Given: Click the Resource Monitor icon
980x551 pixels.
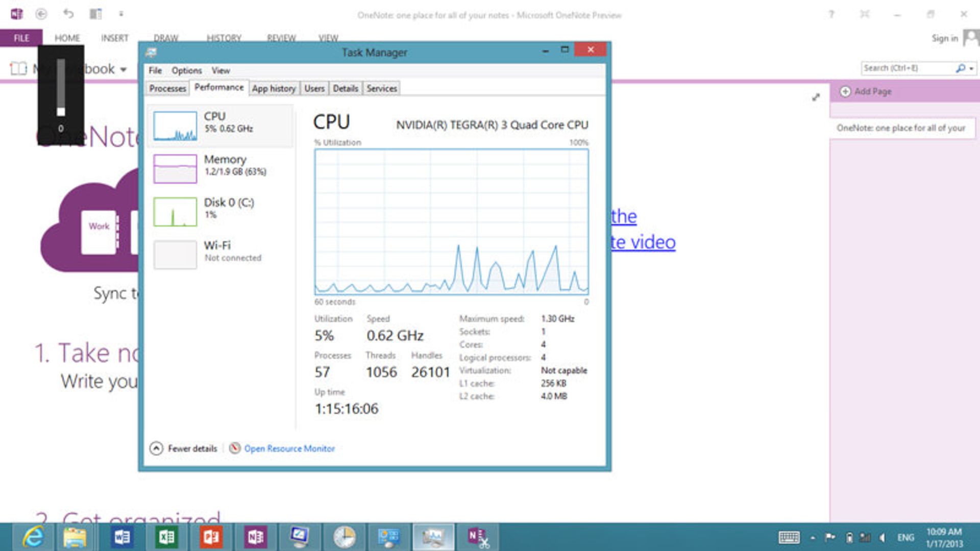Looking at the screenshot, I should pos(235,448).
